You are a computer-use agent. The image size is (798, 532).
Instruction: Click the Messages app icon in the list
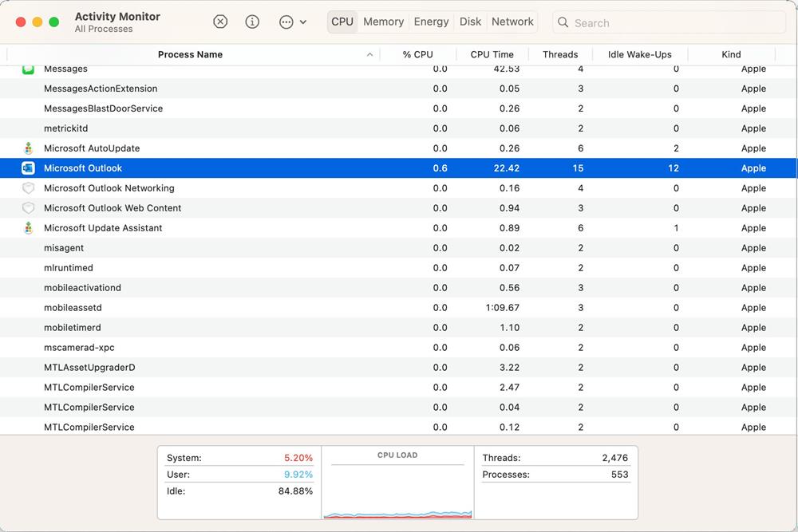[x=29, y=69]
